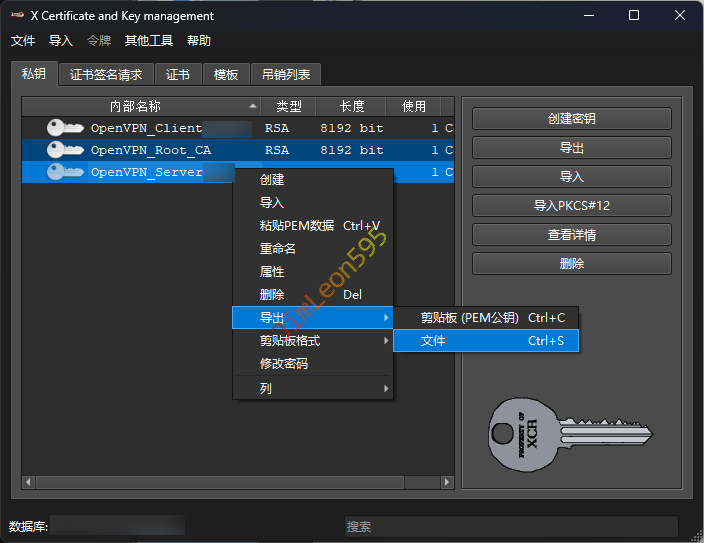Image resolution: width=704 pixels, height=543 pixels.
Task: Sort by 内部名称 column header
Action: 136,106
